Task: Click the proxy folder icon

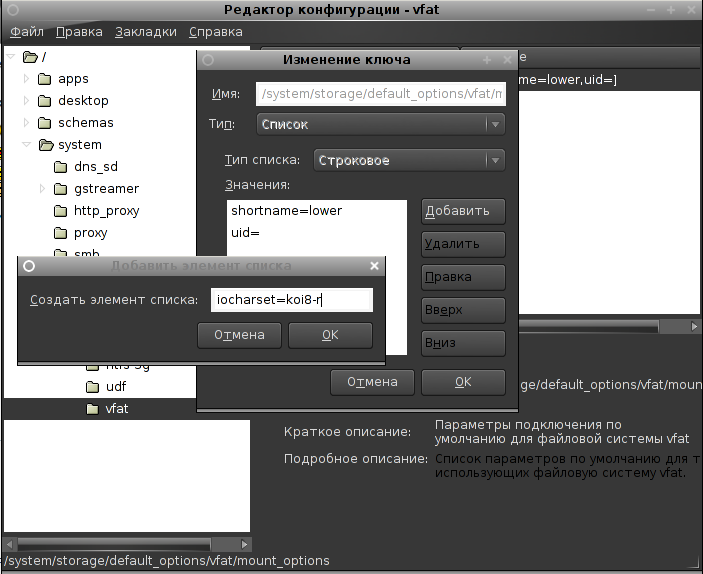Action: click(x=61, y=233)
